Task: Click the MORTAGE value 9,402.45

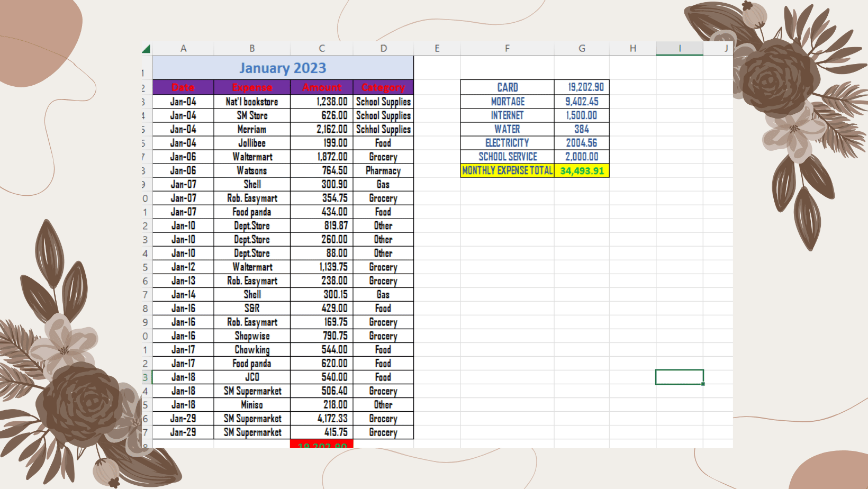Action: click(x=582, y=102)
